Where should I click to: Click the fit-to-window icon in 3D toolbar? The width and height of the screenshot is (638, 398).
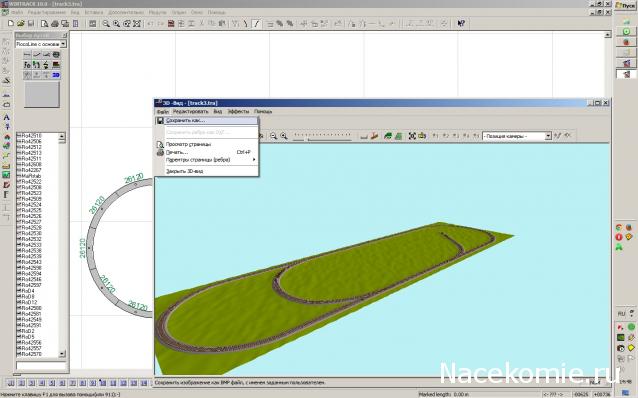coord(412,136)
